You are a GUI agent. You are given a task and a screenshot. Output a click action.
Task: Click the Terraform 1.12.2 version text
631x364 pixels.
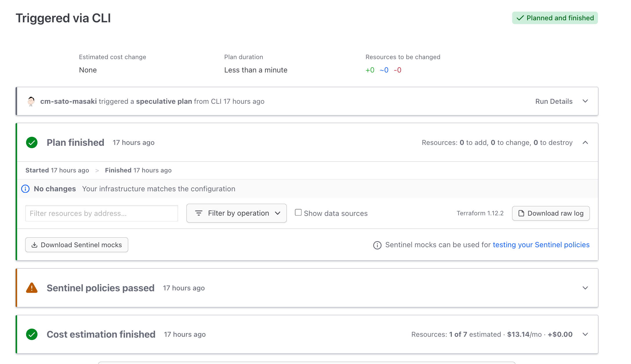480,213
